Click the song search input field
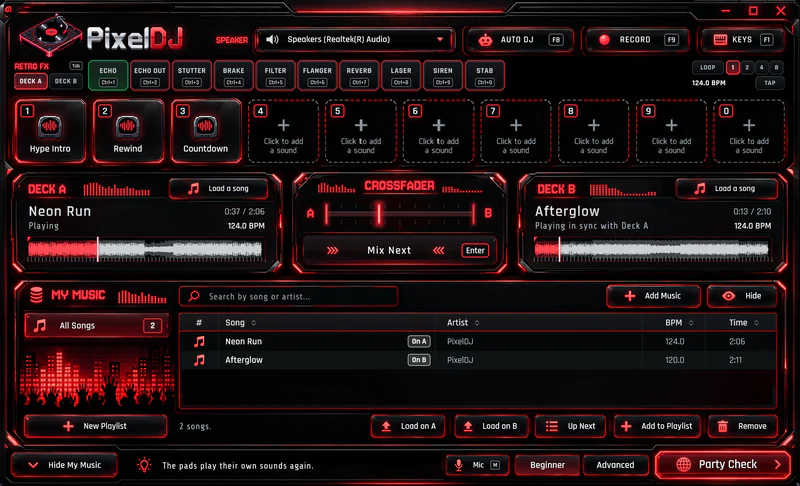Screen dimensions: 800x486 click(x=288, y=296)
